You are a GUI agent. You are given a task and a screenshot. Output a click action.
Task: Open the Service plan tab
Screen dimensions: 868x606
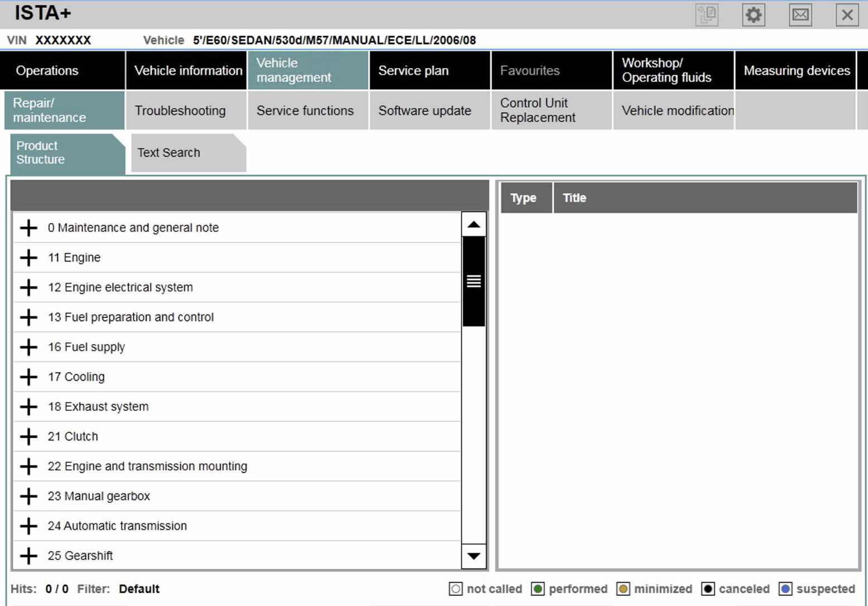(430, 70)
